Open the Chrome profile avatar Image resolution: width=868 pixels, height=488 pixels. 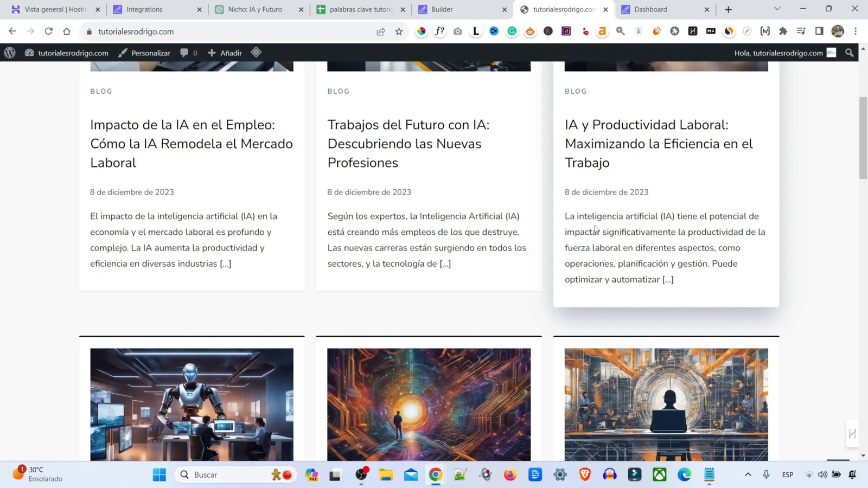point(838,31)
